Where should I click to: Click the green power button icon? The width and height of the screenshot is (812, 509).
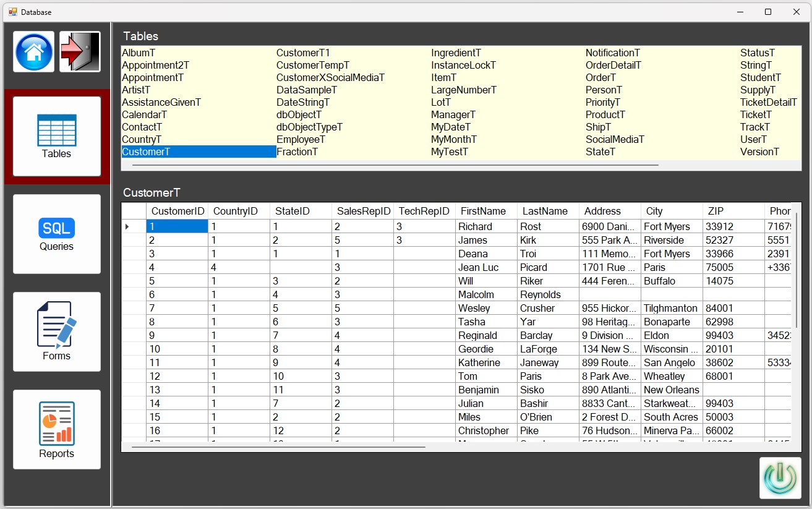tap(780, 477)
